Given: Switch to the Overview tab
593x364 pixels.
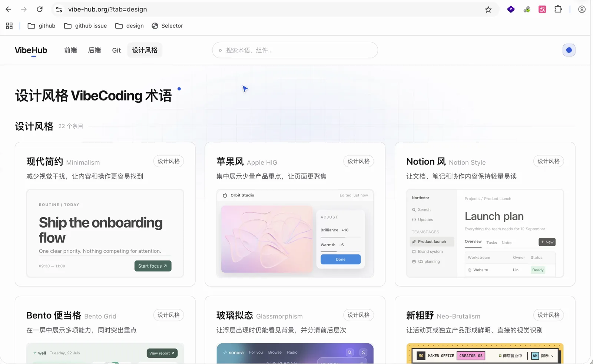Looking at the screenshot, I should point(473,242).
